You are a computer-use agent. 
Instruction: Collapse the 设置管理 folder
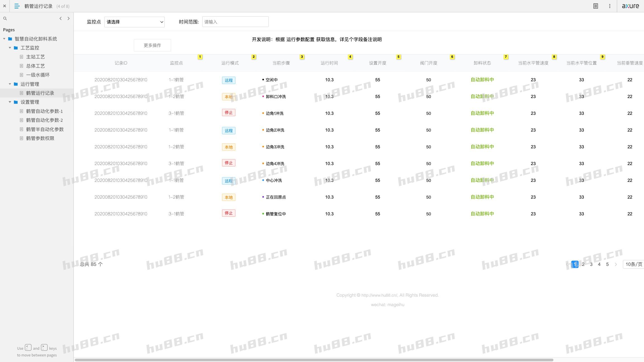click(x=10, y=102)
